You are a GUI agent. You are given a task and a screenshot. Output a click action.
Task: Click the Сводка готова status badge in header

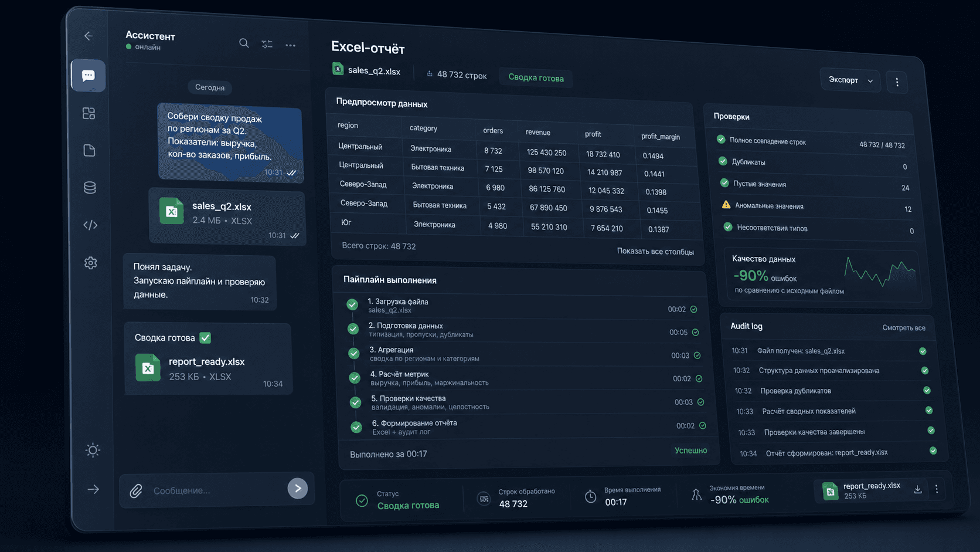click(x=536, y=78)
